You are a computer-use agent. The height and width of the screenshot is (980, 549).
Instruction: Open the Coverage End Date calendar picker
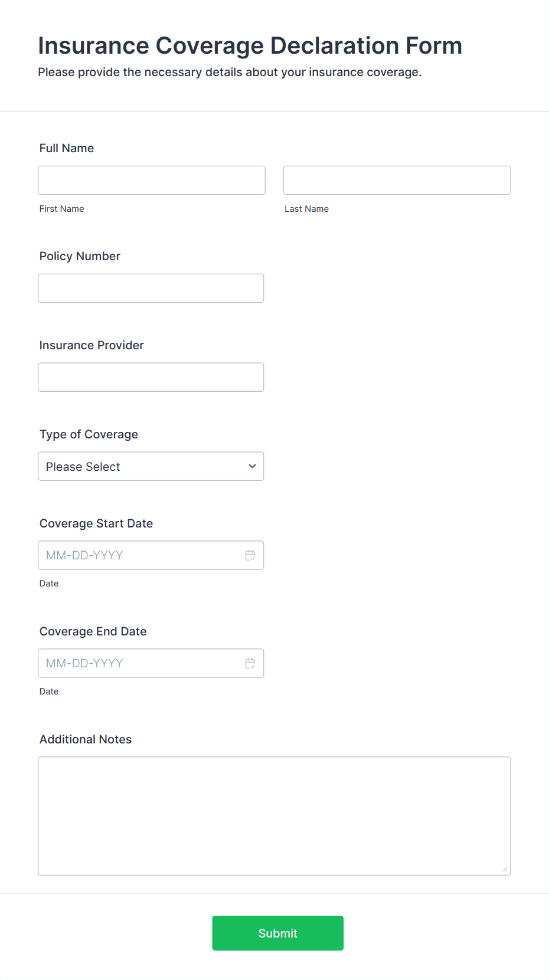coord(250,663)
